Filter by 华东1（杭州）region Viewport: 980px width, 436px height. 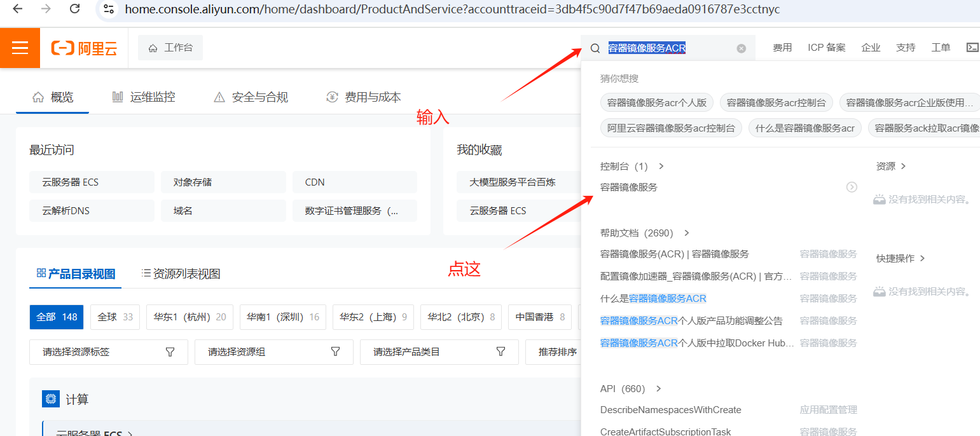click(x=190, y=317)
